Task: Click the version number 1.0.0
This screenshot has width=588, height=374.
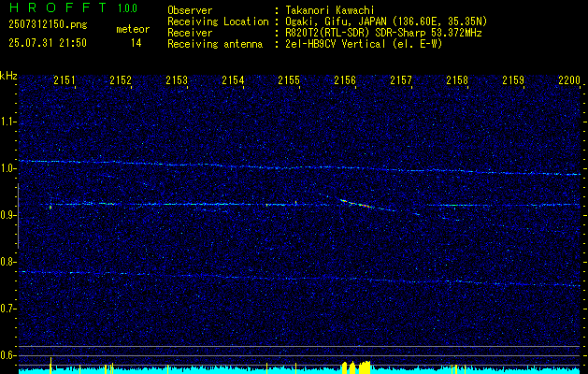Action: pyautogui.click(x=127, y=8)
